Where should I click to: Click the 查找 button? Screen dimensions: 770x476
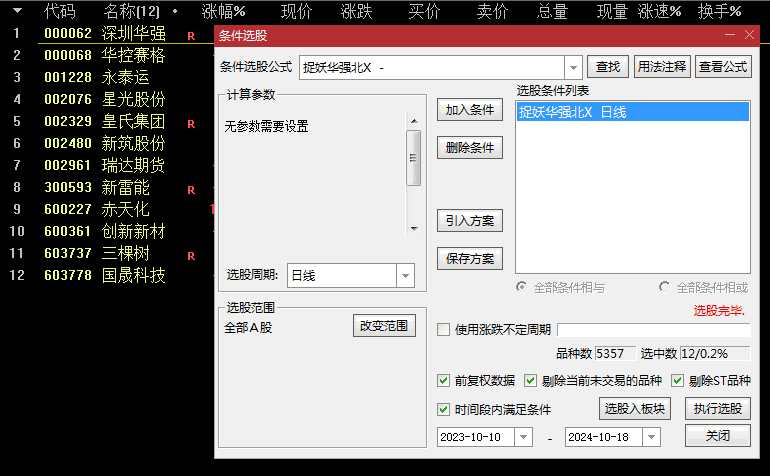pos(608,67)
